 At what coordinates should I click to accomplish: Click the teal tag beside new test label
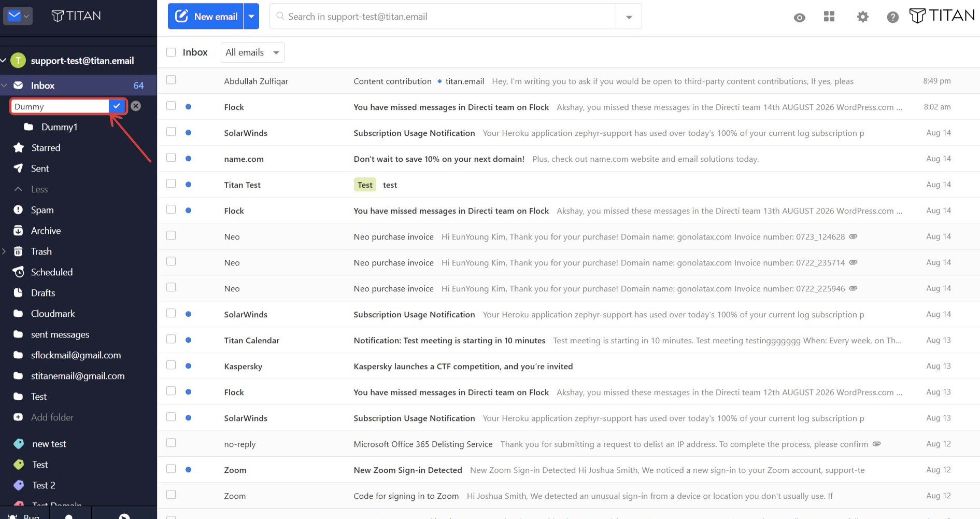19,444
